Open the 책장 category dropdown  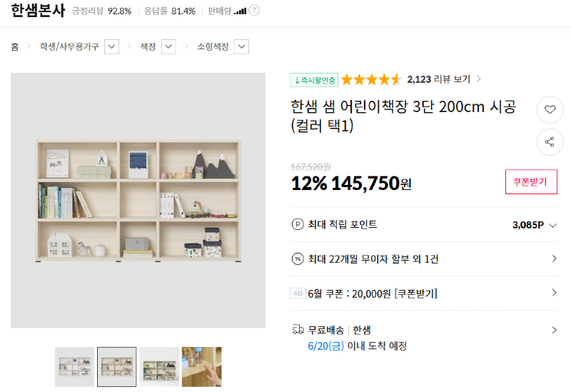pyautogui.click(x=168, y=46)
